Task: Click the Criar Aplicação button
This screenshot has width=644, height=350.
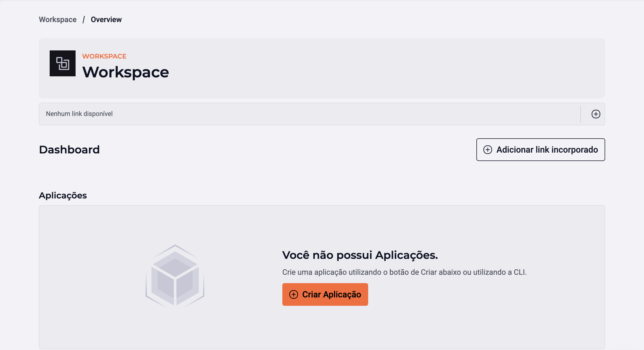Action: pos(325,294)
